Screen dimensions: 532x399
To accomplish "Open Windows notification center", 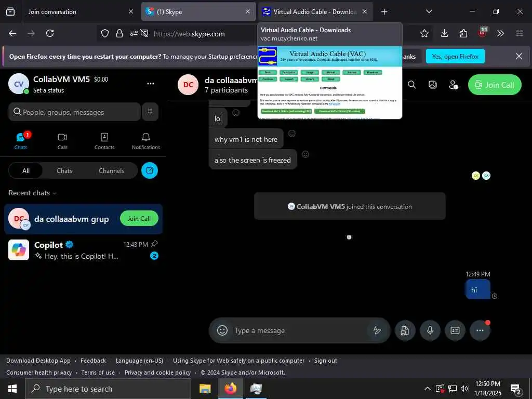I will click(x=516, y=390).
